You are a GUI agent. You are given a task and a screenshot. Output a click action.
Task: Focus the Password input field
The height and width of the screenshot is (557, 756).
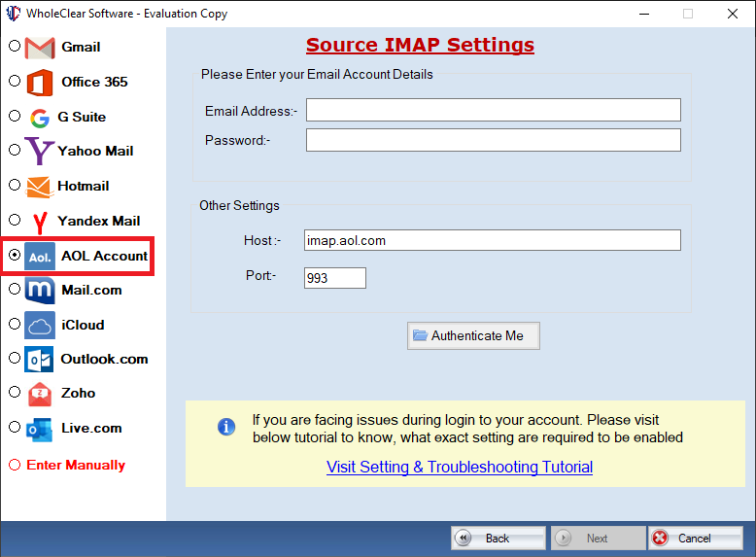tap(494, 140)
